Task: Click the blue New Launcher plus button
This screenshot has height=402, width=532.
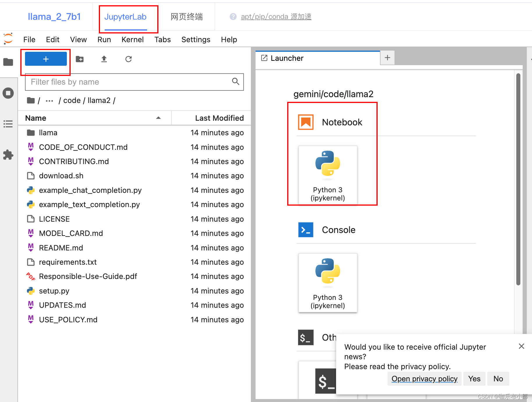Action: coord(46,59)
